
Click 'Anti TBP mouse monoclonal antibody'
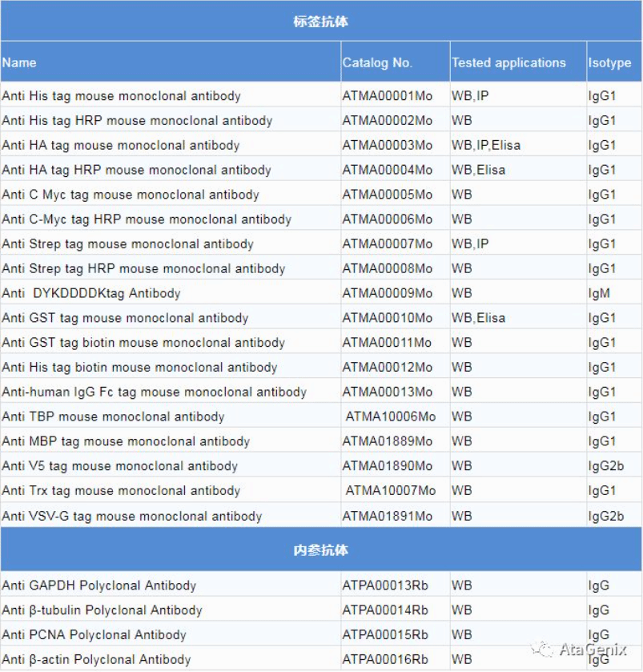(113, 416)
